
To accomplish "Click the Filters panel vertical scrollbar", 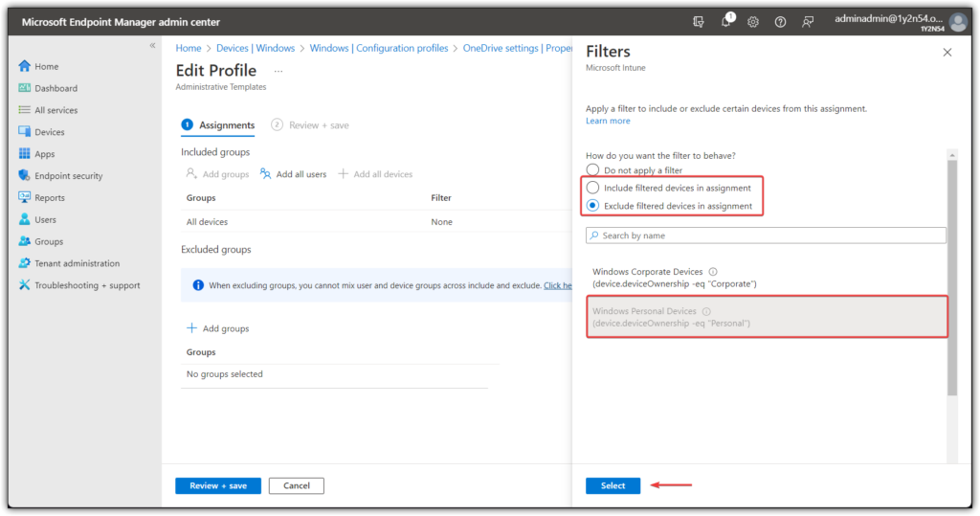I will coord(952,277).
